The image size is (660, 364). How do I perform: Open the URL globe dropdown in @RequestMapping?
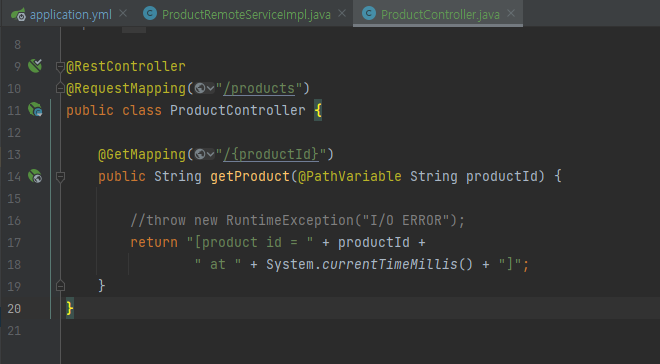pyautogui.click(x=204, y=88)
